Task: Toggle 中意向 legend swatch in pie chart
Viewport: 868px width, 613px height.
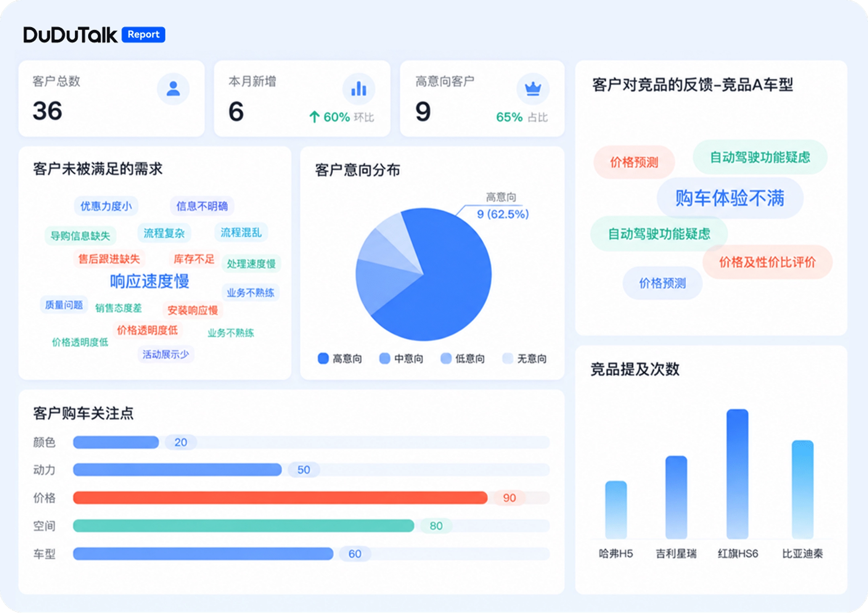Action: pyautogui.click(x=385, y=358)
